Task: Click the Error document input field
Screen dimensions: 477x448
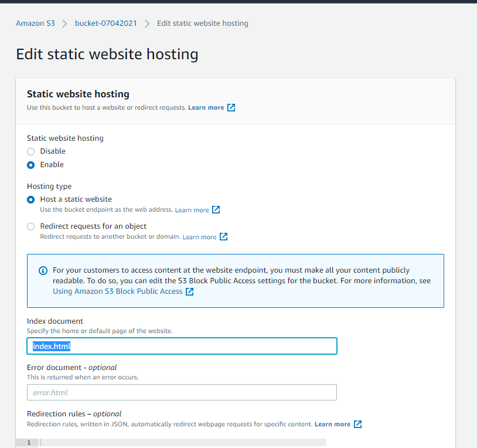Action: point(182,392)
